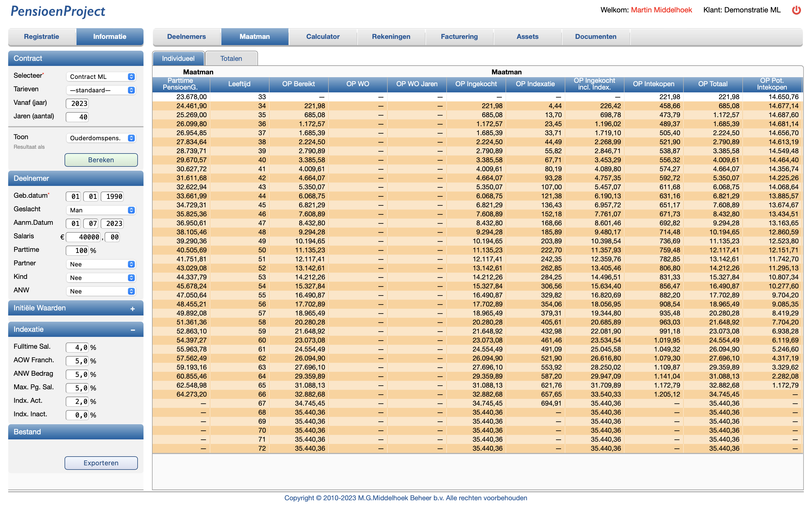Go to the Documenten tab
The height and width of the screenshot is (507, 812).
pyautogui.click(x=595, y=37)
